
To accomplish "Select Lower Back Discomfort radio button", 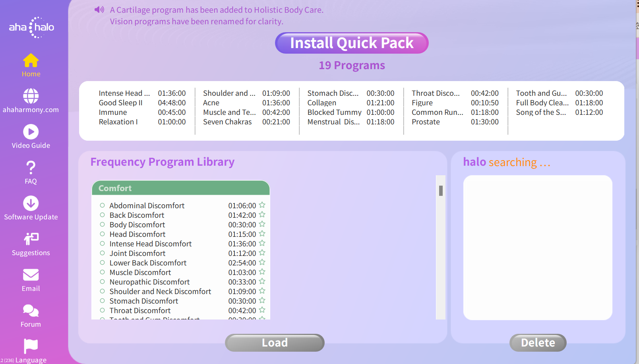I will tap(102, 263).
